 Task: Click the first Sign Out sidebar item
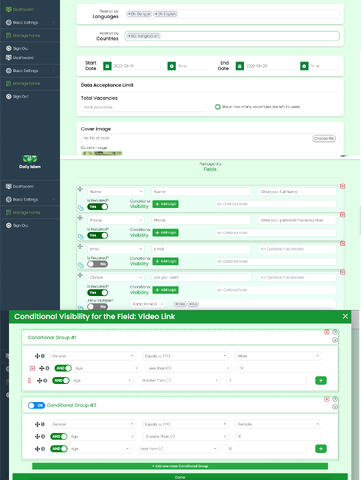pyautogui.click(x=17, y=48)
